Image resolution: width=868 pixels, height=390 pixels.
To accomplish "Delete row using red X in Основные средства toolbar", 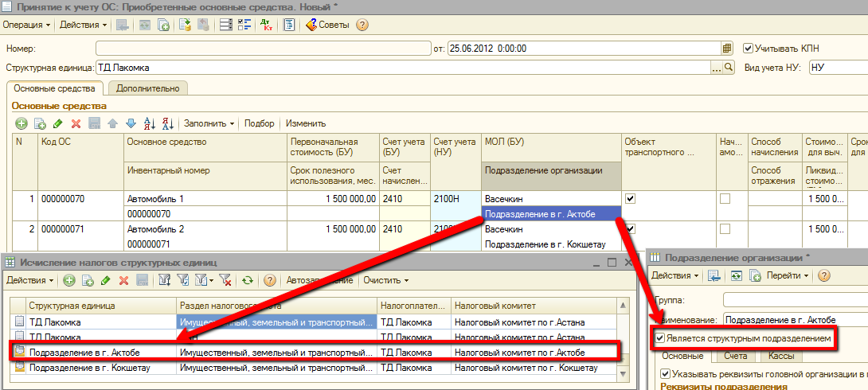I will coord(76,123).
